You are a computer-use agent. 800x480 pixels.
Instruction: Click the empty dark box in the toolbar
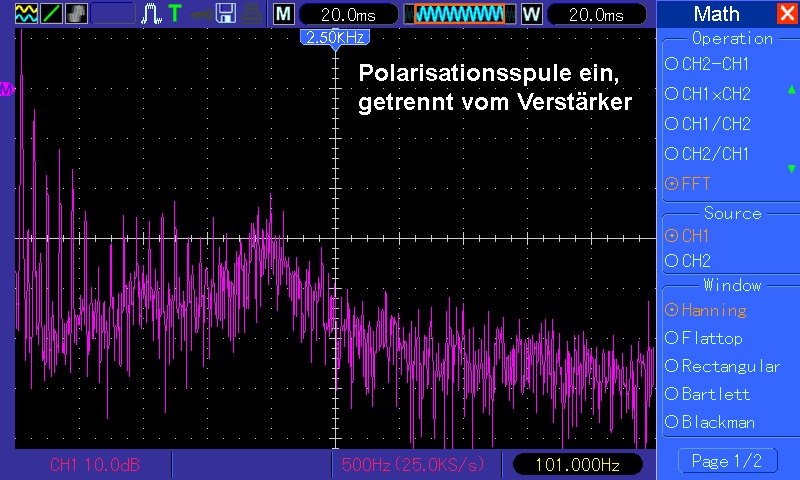pos(113,14)
